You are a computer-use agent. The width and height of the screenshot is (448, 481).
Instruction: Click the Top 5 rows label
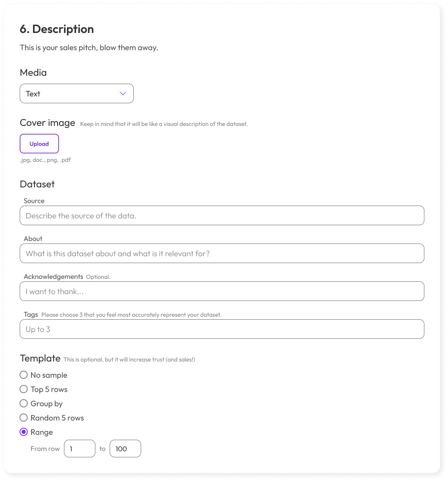click(x=49, y=389)
